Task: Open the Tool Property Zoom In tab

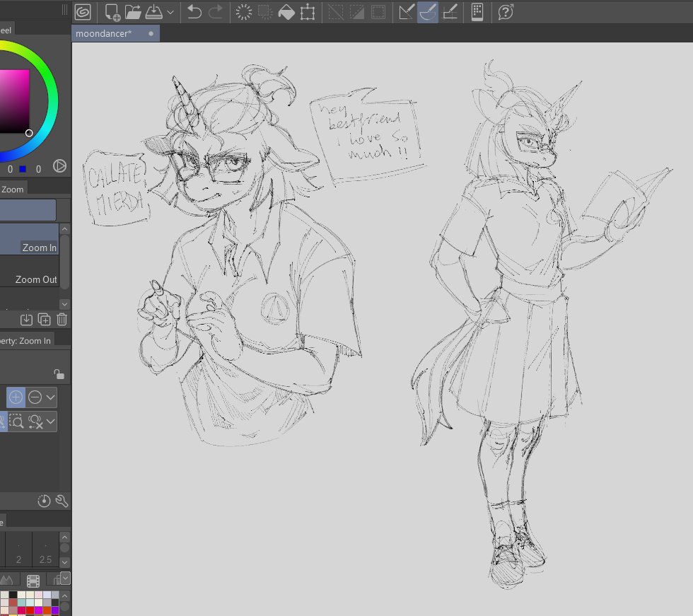Action: pos(27,341)
